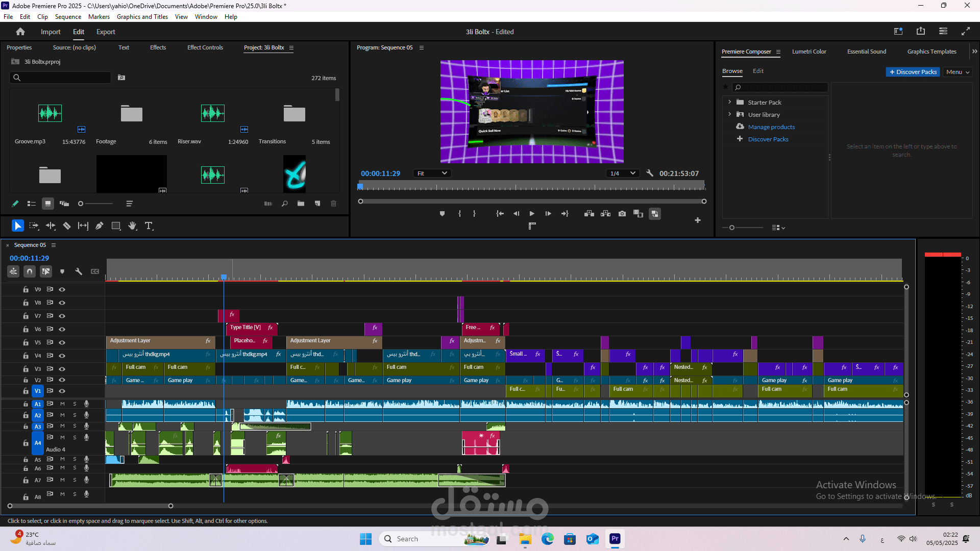Mute audio track A1

62,404
